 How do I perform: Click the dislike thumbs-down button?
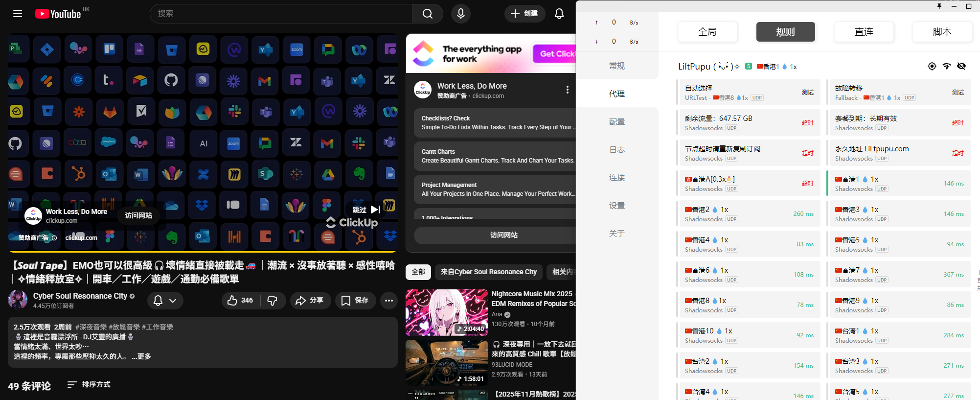click(273, 301)
